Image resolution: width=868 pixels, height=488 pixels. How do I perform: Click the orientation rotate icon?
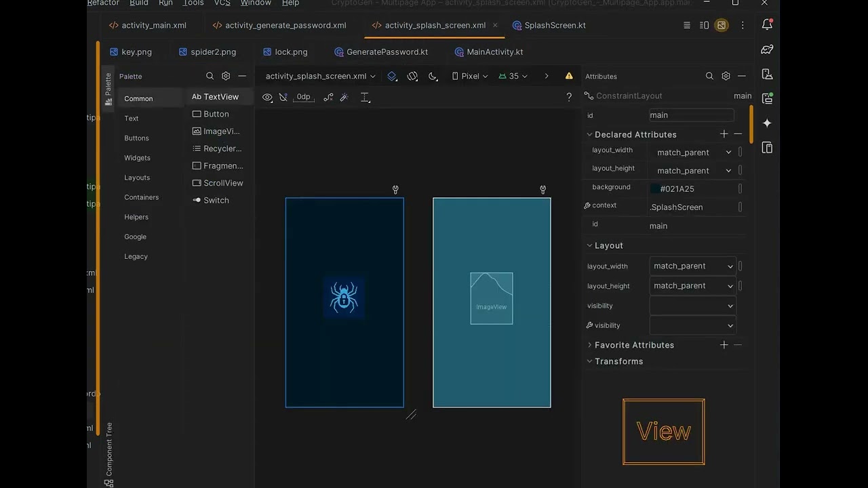(x=412, y=77)
